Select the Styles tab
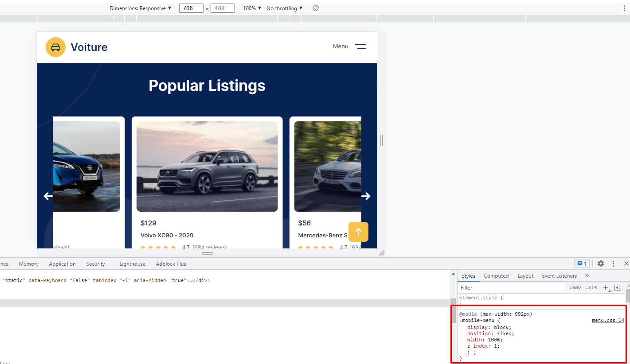 [468, 276]
